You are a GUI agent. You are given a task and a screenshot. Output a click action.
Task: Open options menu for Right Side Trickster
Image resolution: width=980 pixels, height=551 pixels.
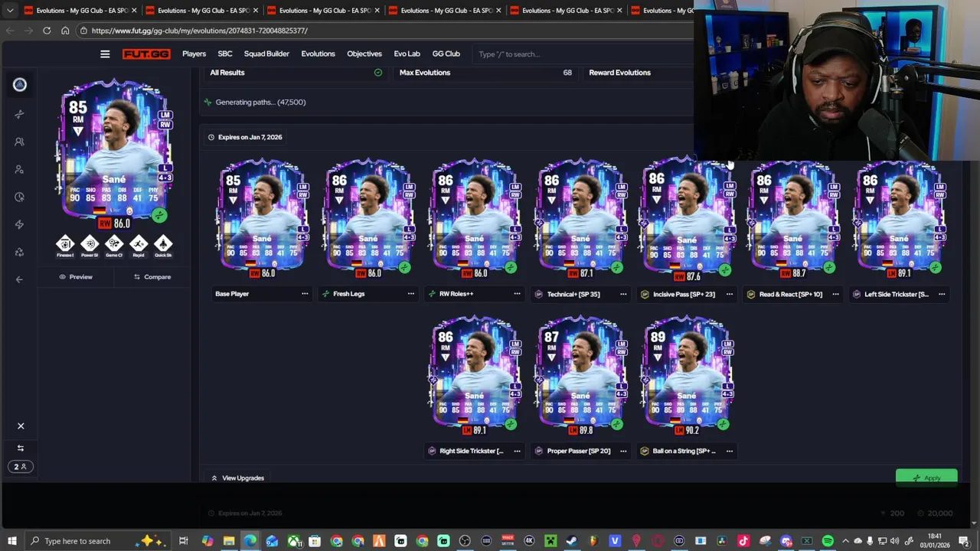click(517, 451)
